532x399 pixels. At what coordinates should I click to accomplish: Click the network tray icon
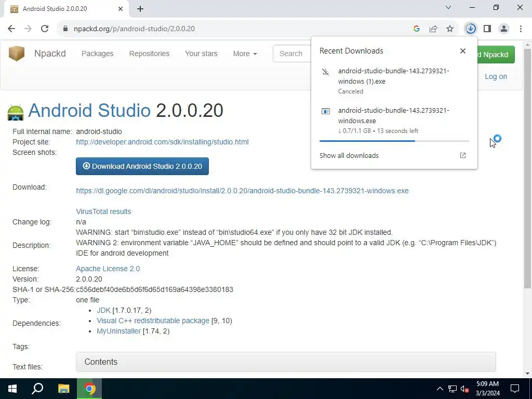click(453, 389)
